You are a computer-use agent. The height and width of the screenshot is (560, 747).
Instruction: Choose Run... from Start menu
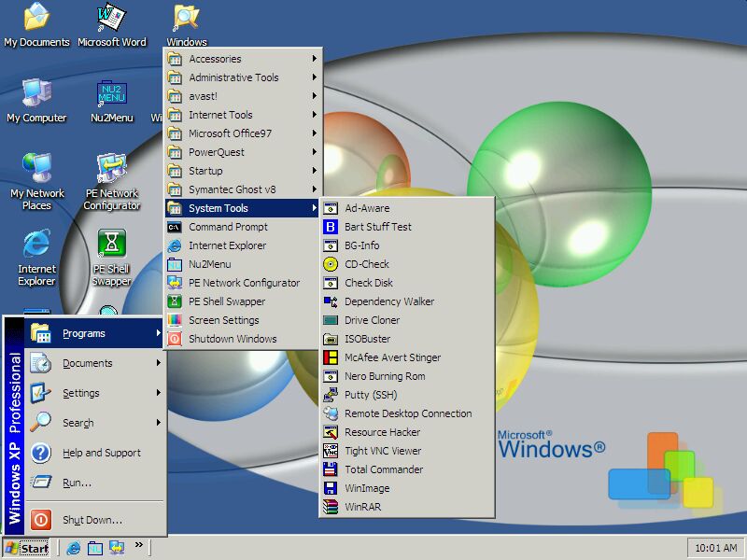click(95, 483)
